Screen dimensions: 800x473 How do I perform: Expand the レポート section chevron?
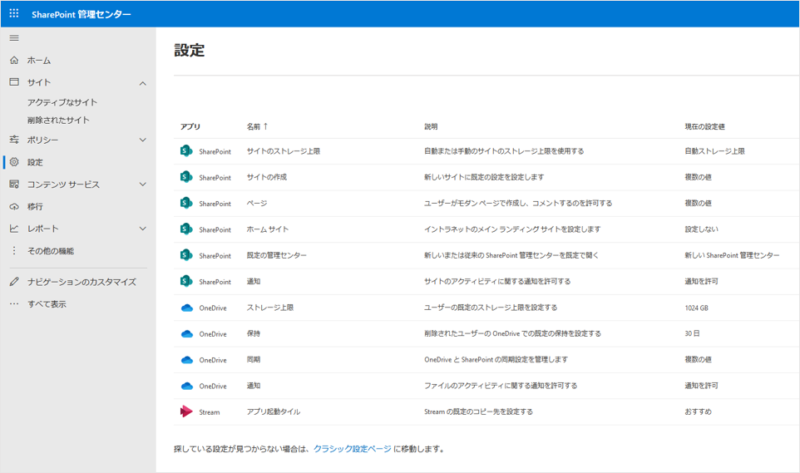[x=142, y=229]
